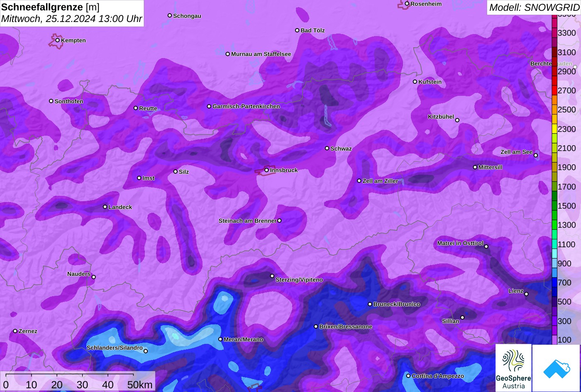Click the Zell am See marker dot
581x392 pixels.
tap(536, 156)
